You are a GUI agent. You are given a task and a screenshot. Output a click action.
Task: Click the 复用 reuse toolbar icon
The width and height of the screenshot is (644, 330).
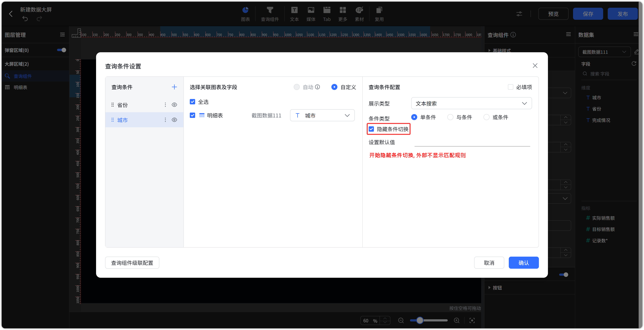pos(379,14)
